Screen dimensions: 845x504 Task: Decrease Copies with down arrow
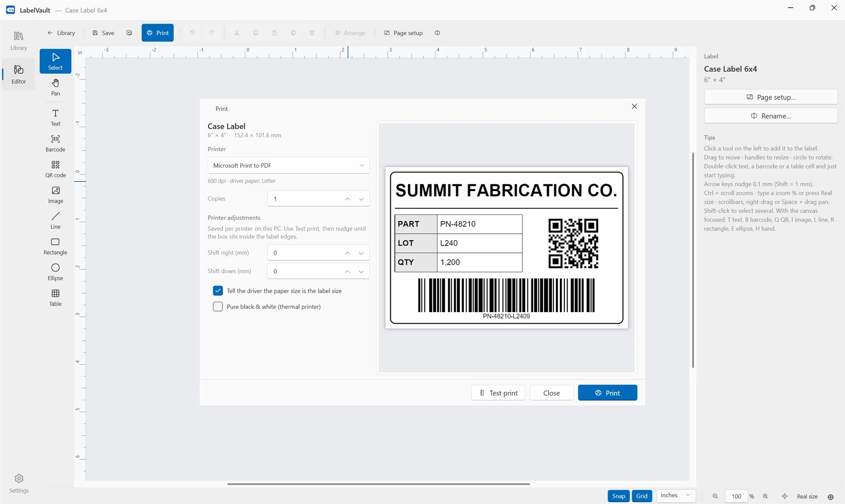pyautogui.click(x=361, y=199)
